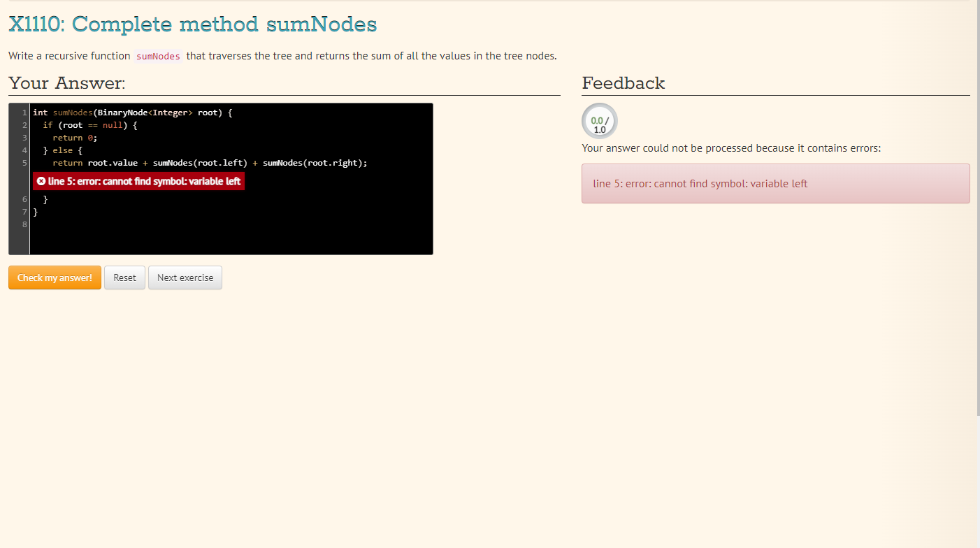Select the inline red error banner in the editor

pos(138,180)
